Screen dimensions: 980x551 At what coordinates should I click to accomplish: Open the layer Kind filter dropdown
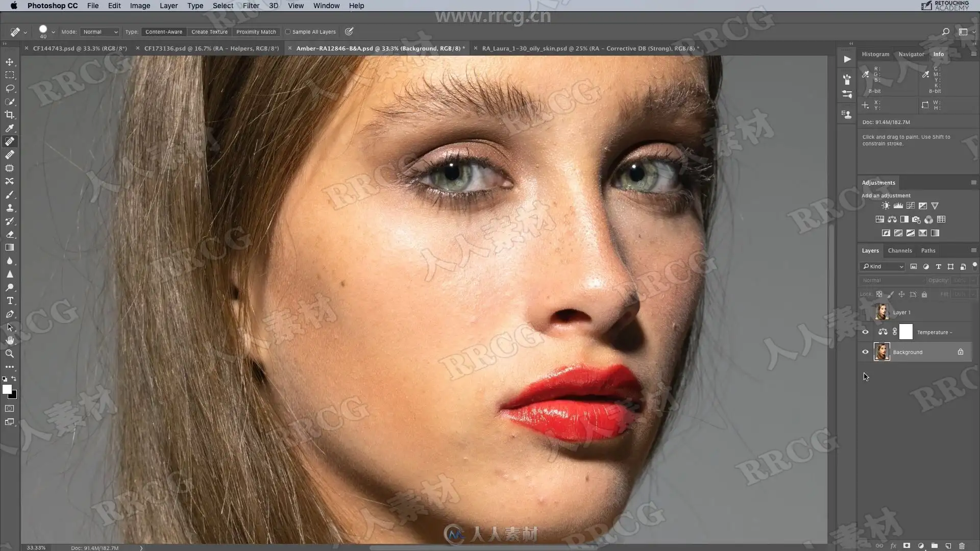(x=883, y=266)
